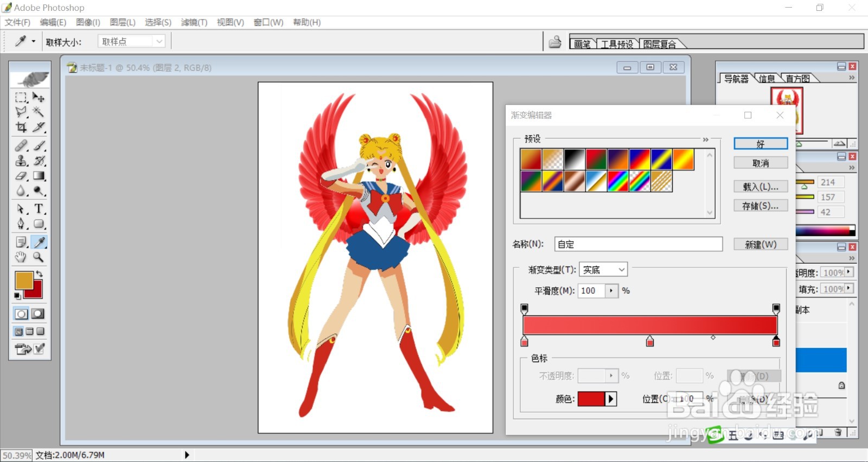
Task: Select the Pen tool
Action: [x=21, y=224]
